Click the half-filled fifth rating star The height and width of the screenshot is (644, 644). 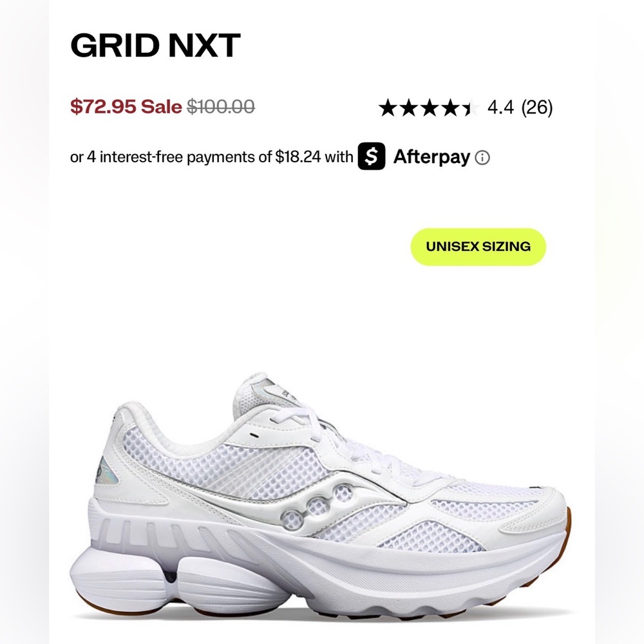pos(471,108)
